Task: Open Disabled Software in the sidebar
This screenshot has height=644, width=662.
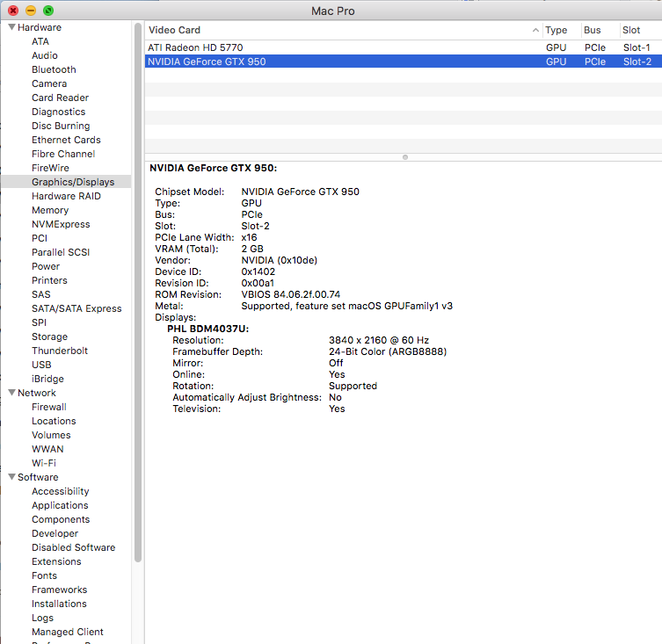Action: tap(73, 547)
